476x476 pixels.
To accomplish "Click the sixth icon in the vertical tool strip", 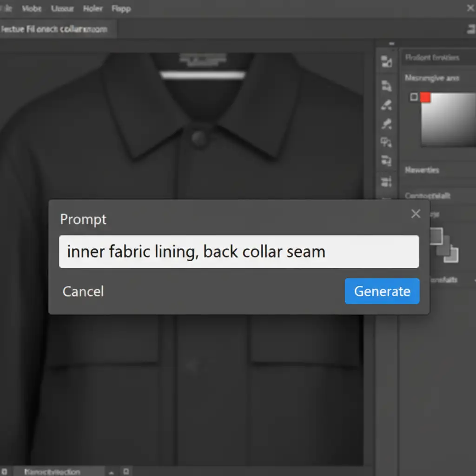I will pos(386,161).
